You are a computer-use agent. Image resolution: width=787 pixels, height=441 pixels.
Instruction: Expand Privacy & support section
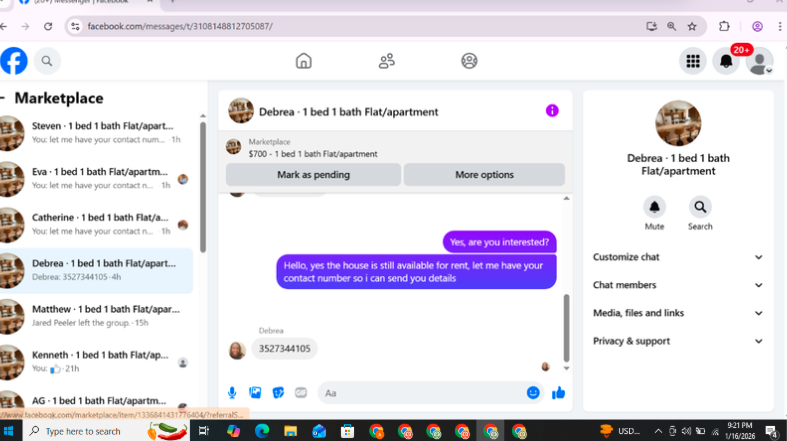click(x=678, y=341)
